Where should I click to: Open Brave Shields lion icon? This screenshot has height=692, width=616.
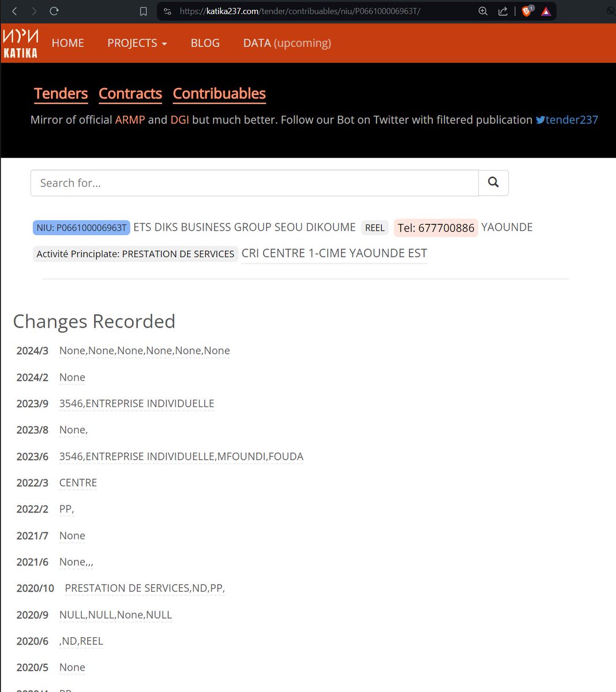527,11
